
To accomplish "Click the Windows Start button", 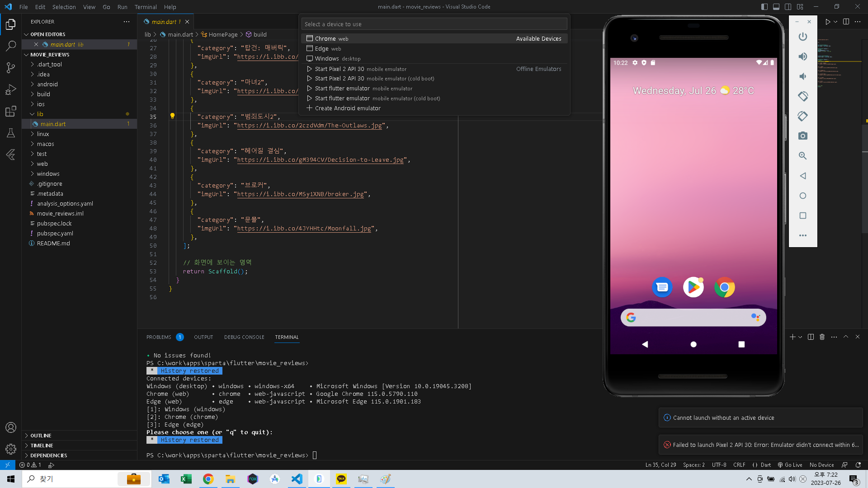I will point(11,479).
